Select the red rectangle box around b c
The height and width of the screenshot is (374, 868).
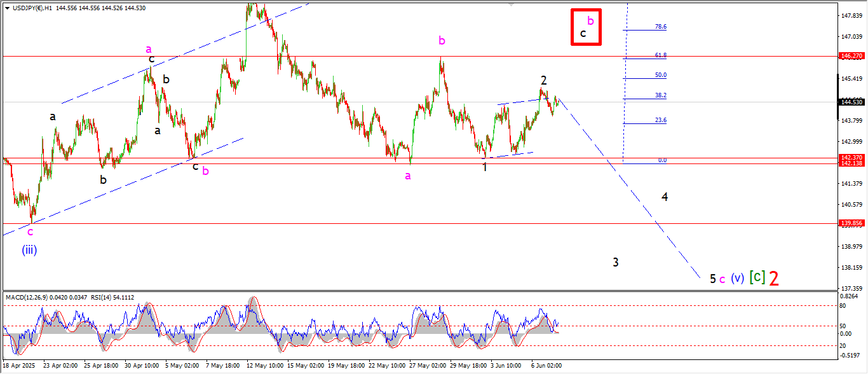click(585, 27)
